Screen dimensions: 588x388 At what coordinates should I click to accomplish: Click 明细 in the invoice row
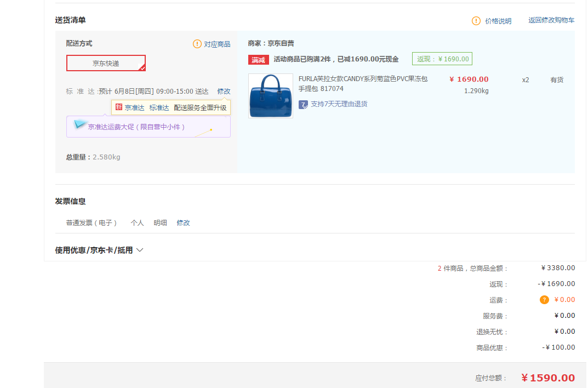(x=160, y=222)
